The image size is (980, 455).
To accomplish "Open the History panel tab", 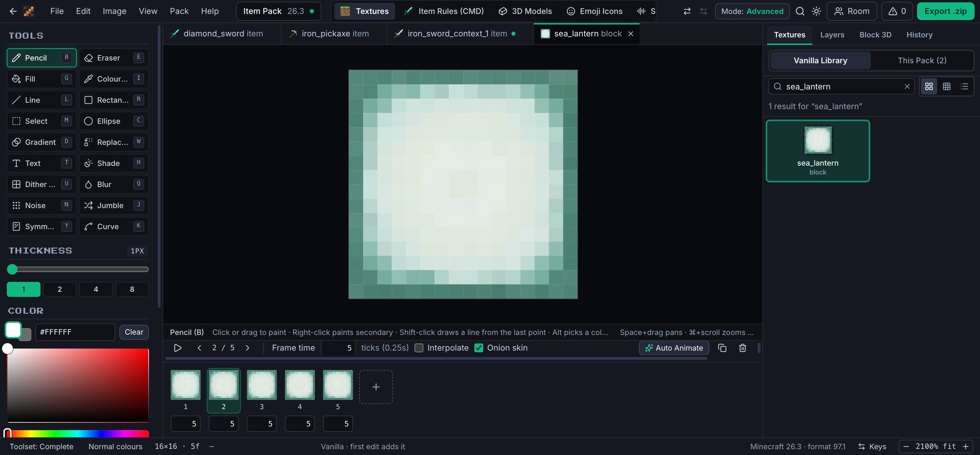I will point(919,35).
